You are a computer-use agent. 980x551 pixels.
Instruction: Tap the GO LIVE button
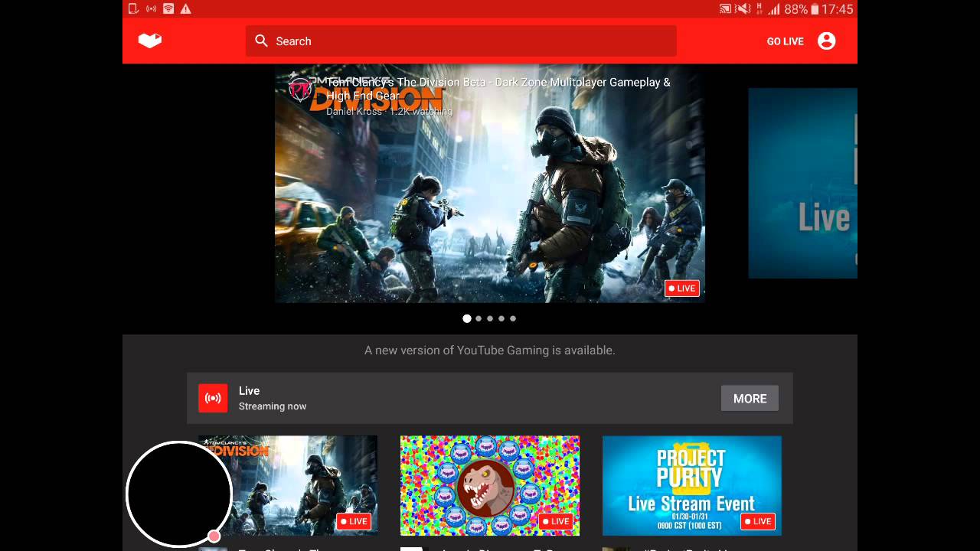point(785,41)
